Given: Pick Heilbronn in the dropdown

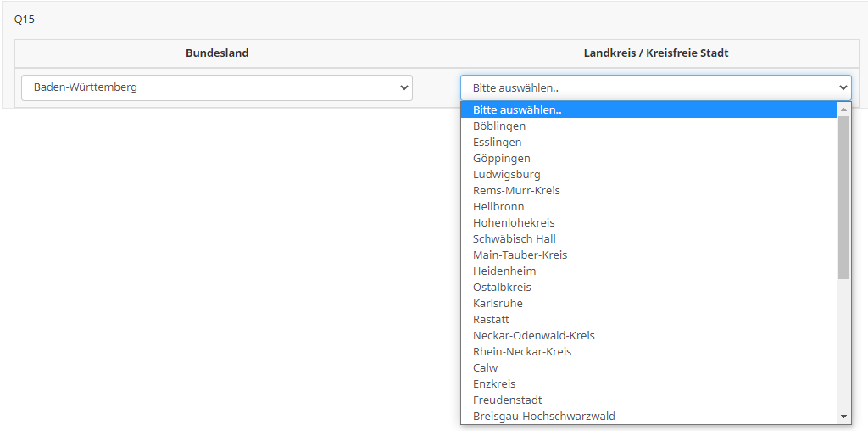Looking at the screenshot, I should pos(498,207).
